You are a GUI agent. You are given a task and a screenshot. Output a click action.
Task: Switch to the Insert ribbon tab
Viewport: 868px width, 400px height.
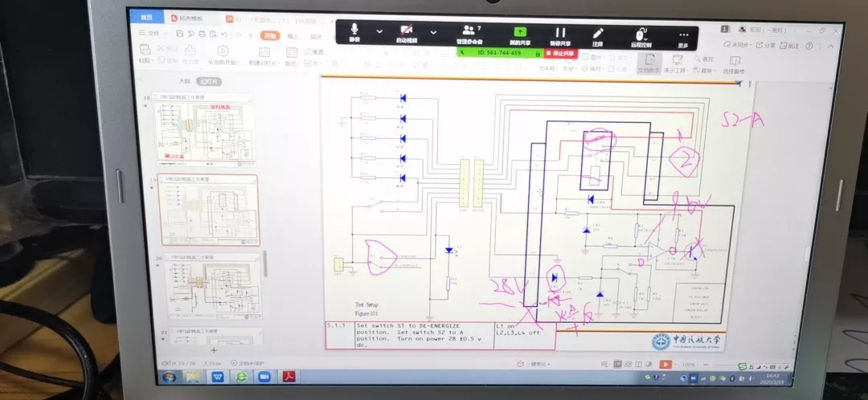point(293,36)
